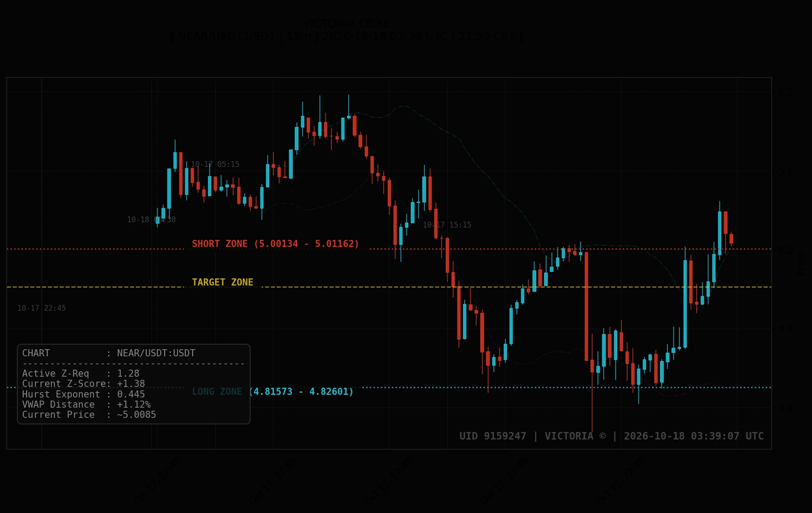Click the LONG ZONE price range label
Screen dimensions: 812x513
coord(273,392)
